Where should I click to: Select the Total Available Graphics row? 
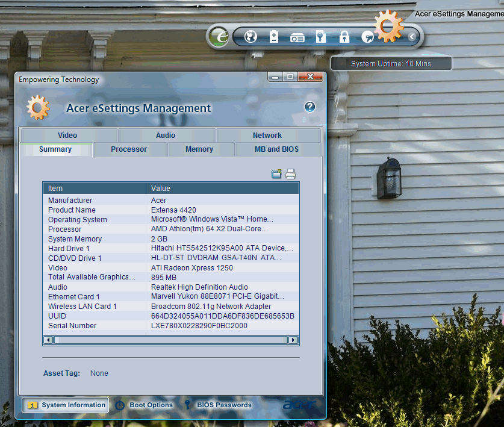(171, 277)
